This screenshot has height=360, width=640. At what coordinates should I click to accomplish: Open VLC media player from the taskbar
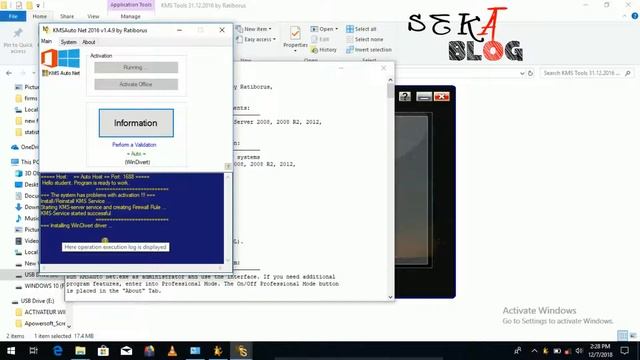click(172, 351)
